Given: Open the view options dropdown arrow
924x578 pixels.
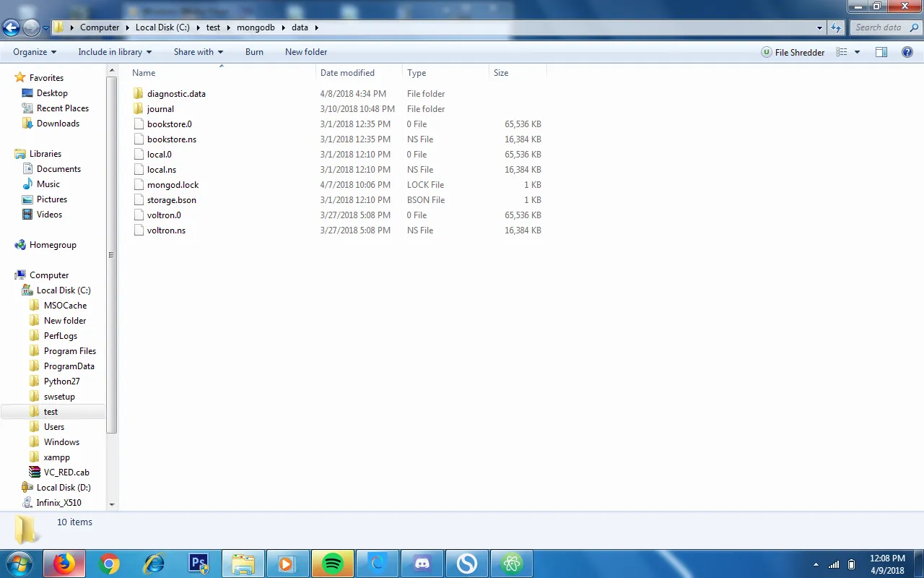Looking at the screenshot, I should pyautogui.click(x=857, y=52).
